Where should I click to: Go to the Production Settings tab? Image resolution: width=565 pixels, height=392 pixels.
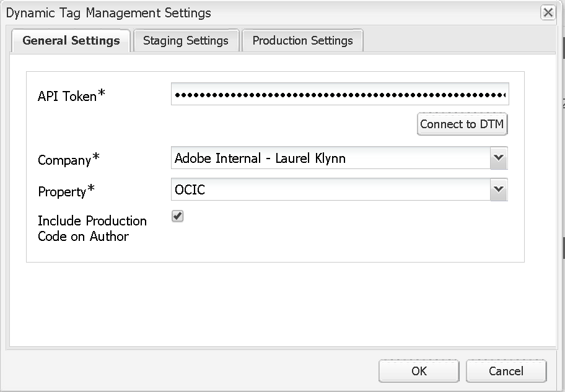(302, 41)
